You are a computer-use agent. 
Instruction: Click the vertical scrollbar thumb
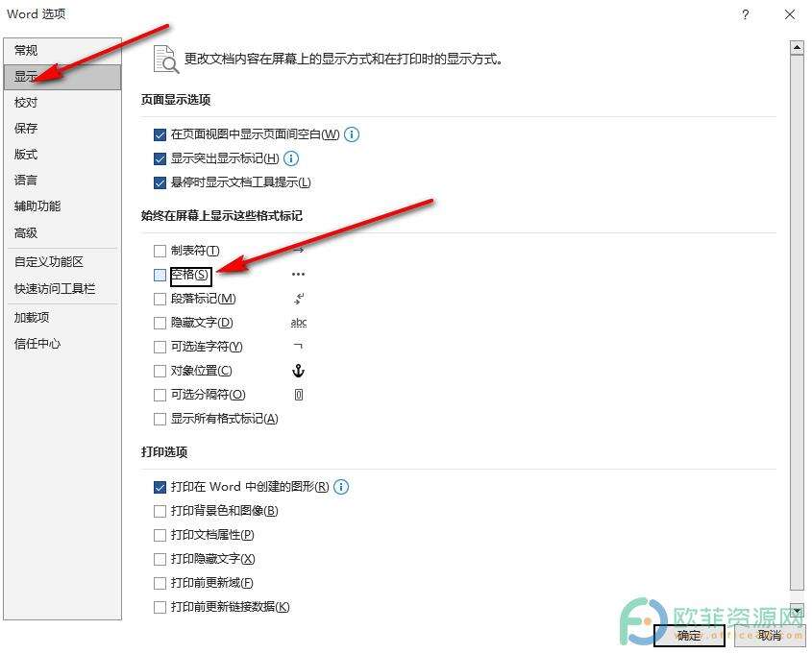(797, 323)
